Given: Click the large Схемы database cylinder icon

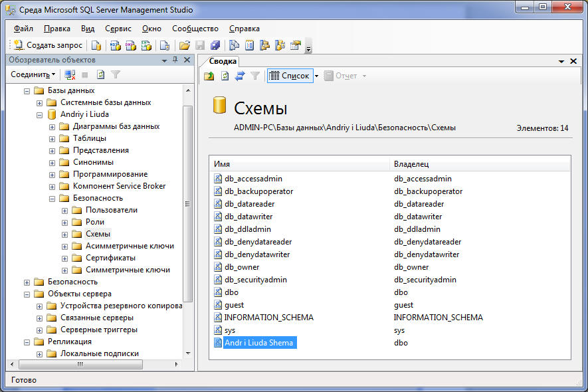Looking at the screenshot, I should tap(219, 105).
